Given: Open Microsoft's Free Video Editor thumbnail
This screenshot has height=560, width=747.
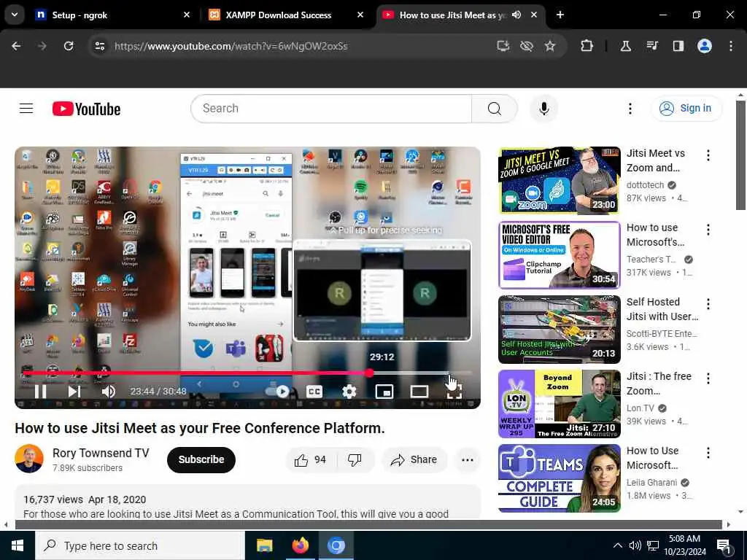Looking at the screenshot, I should 560,255.
